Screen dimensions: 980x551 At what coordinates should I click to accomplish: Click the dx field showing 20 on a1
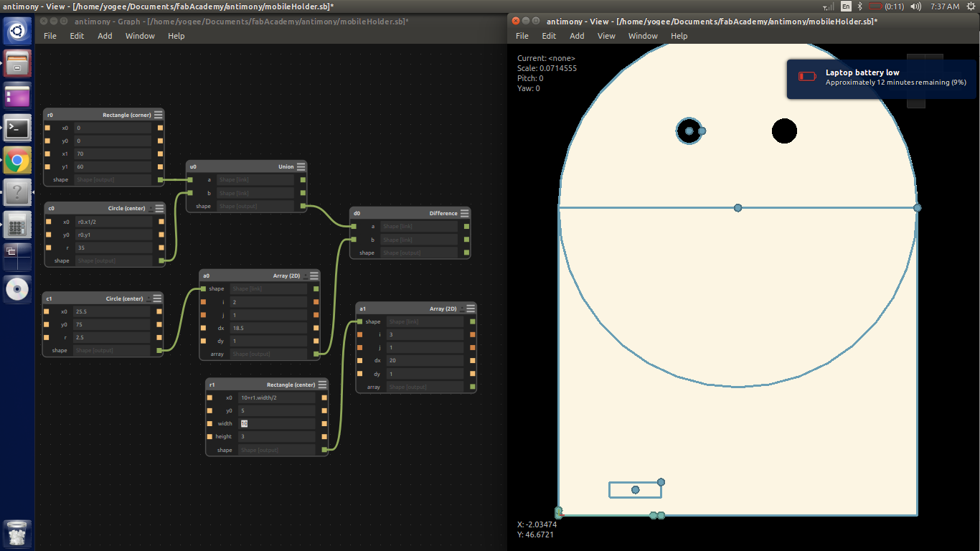pos(425,360)
